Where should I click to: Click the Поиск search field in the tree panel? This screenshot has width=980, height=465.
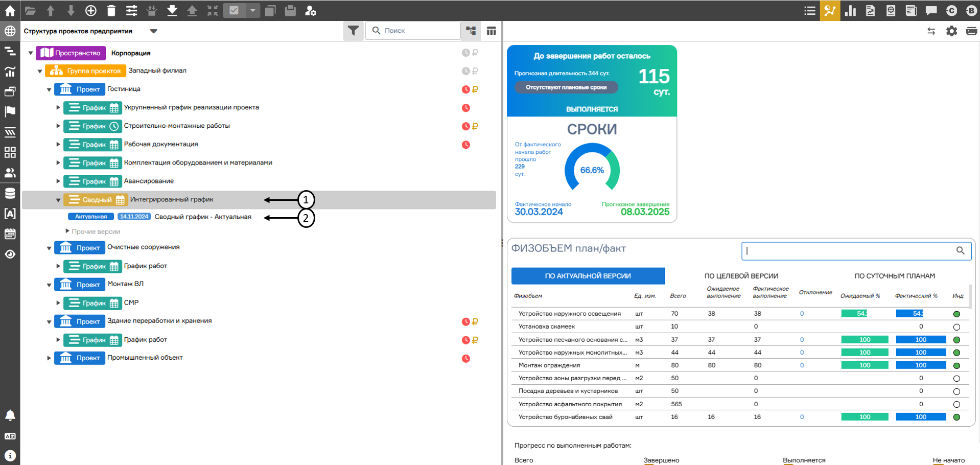[x=413, y=31]
